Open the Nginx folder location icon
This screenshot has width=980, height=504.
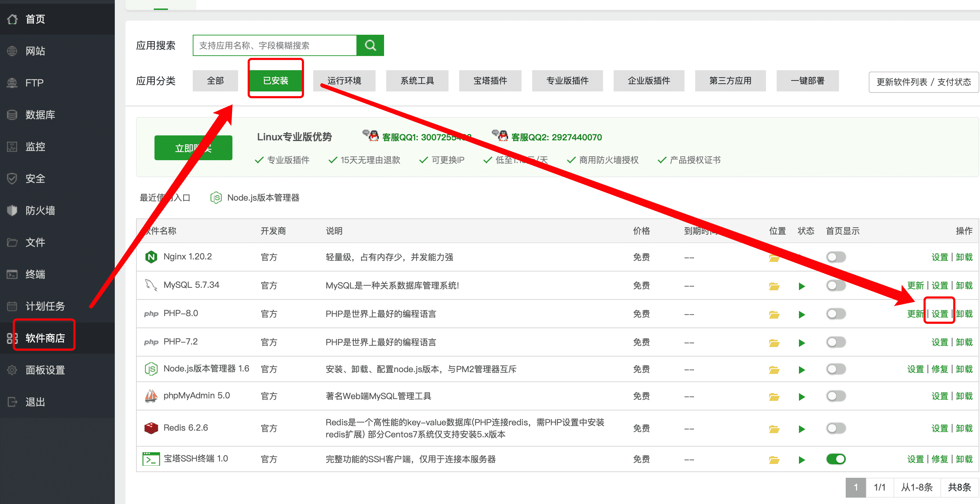(774, 258)
